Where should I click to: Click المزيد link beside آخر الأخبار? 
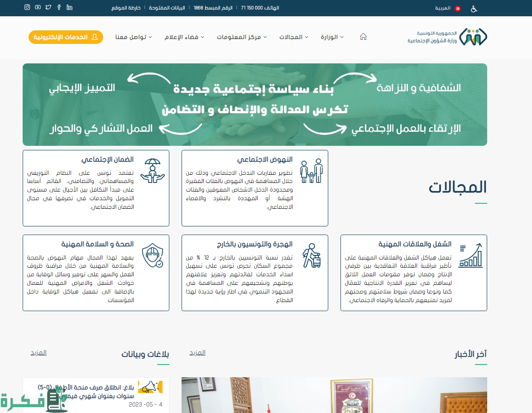tap(197, 352)
